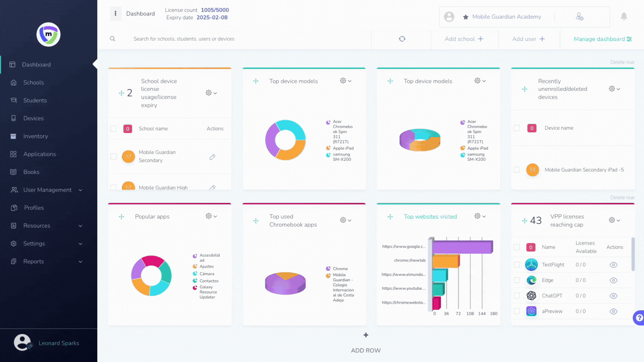The image size is (644, 362).
Task: Go to Applications in the sidebar
Action: (40, 154)
